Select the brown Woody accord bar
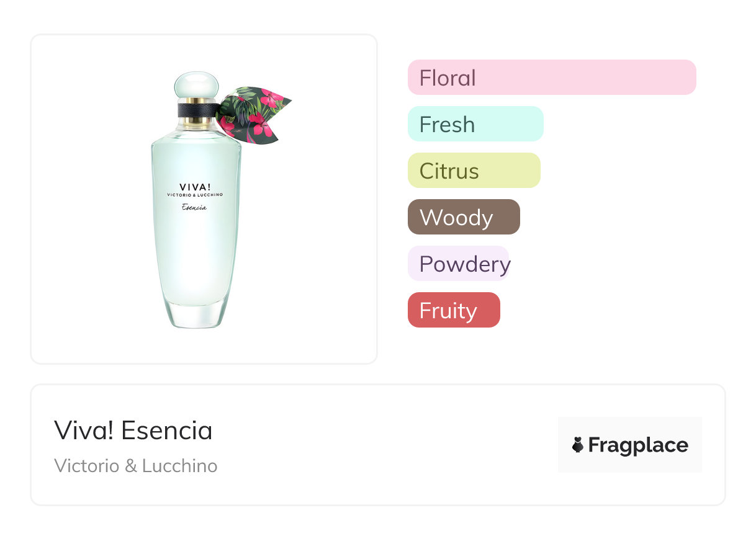 464,217
